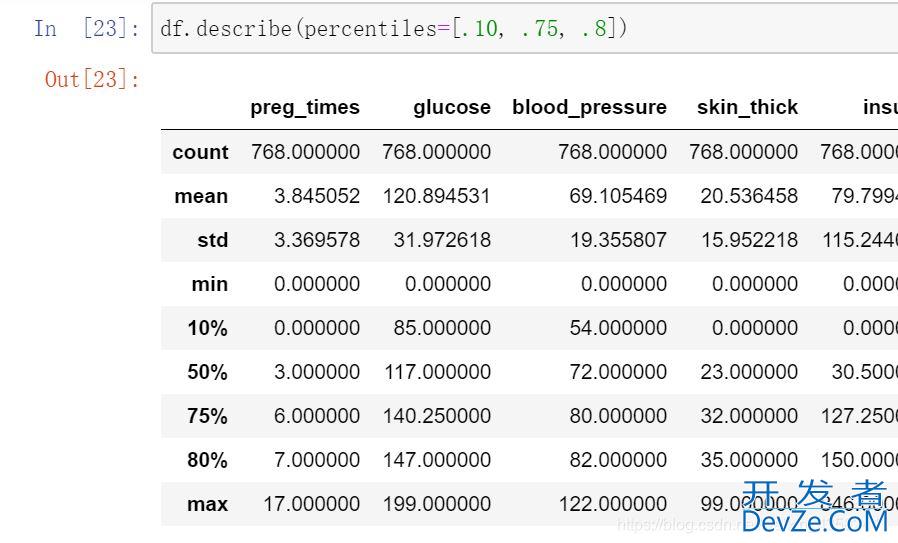Select the 50% row label
Screen dimensions: 898x543
click(x=207, y=372)
